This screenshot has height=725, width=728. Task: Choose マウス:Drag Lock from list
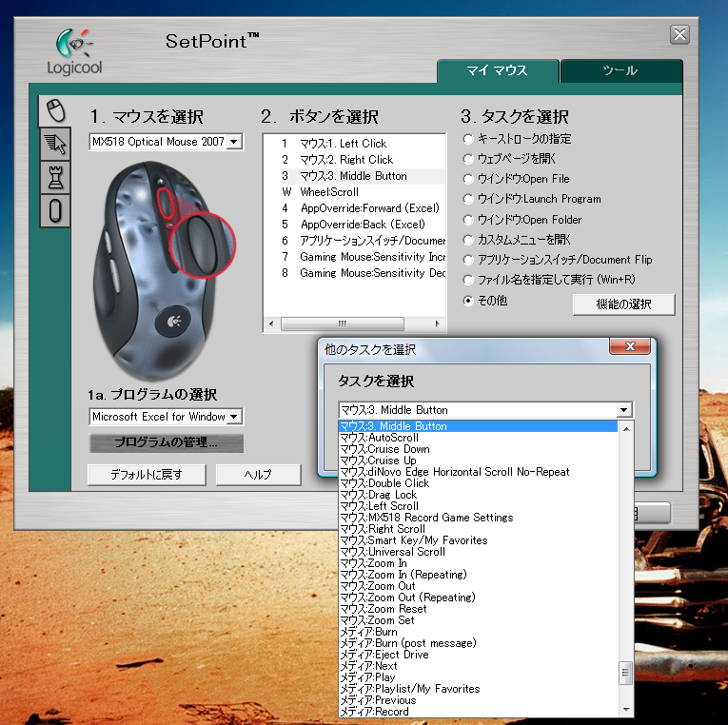tap(479, 495)
